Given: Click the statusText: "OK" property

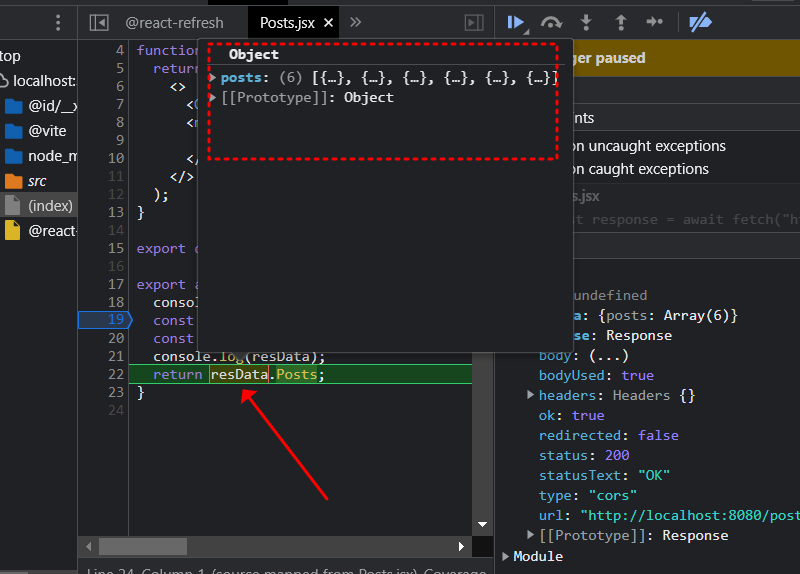Looking at the screenshot, I should [x=604, y=475].
